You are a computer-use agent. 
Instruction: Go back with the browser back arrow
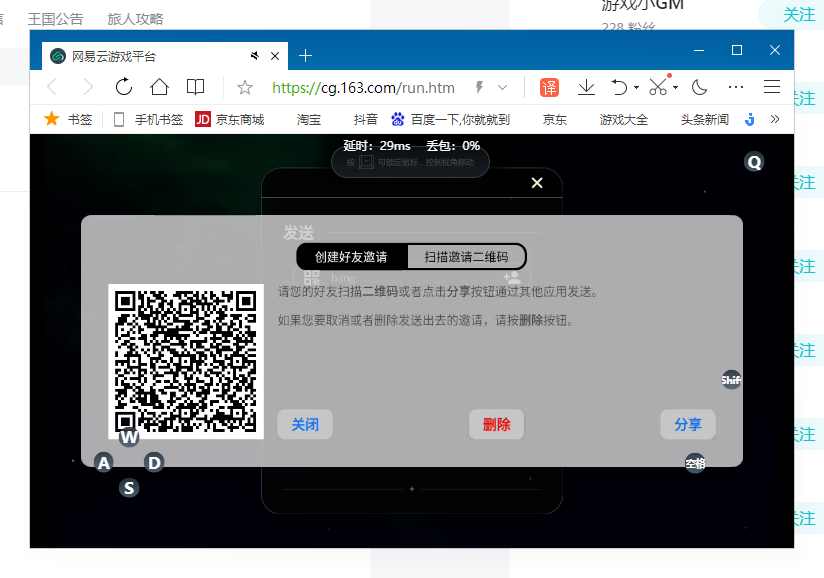(52, 87)
